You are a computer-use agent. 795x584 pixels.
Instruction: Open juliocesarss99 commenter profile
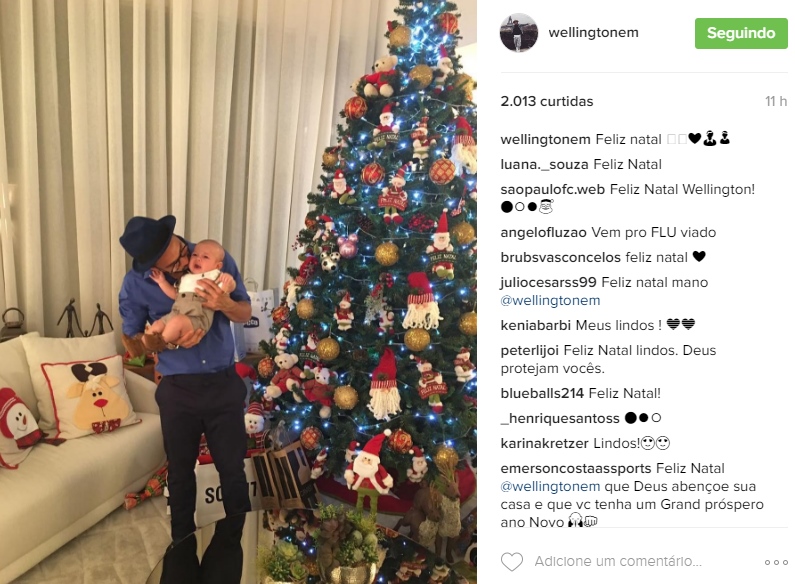(x=548, y=282)
